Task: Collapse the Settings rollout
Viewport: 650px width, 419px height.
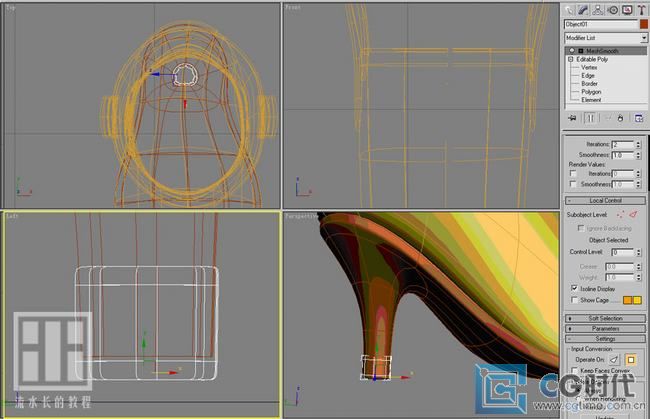Action: 605,339
